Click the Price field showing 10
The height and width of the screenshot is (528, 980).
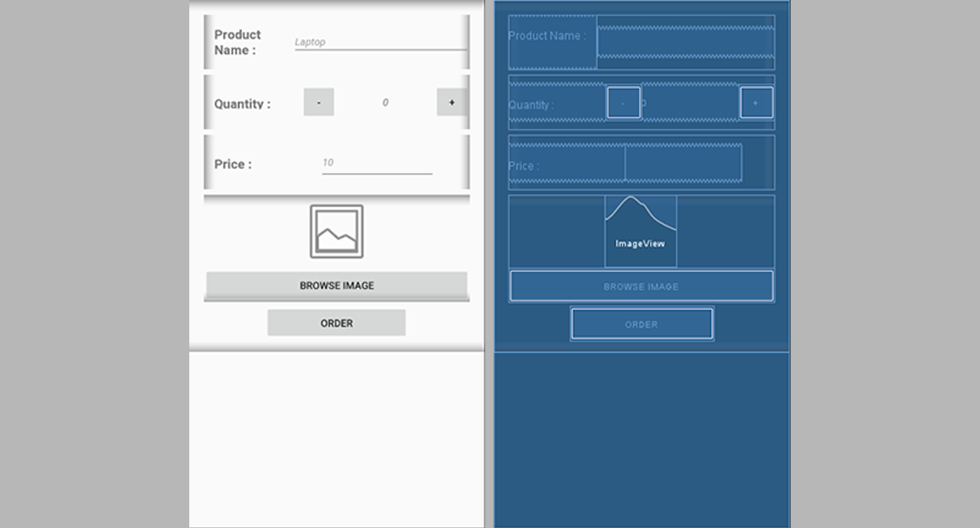pos(327,162)
